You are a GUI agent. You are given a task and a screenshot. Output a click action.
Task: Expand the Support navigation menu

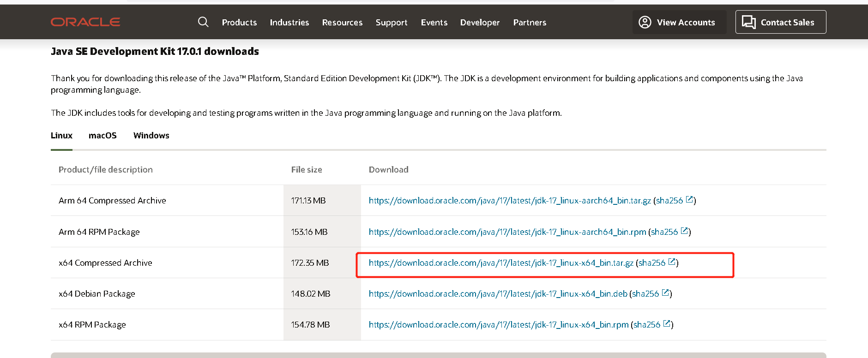[x=392, y=22]
